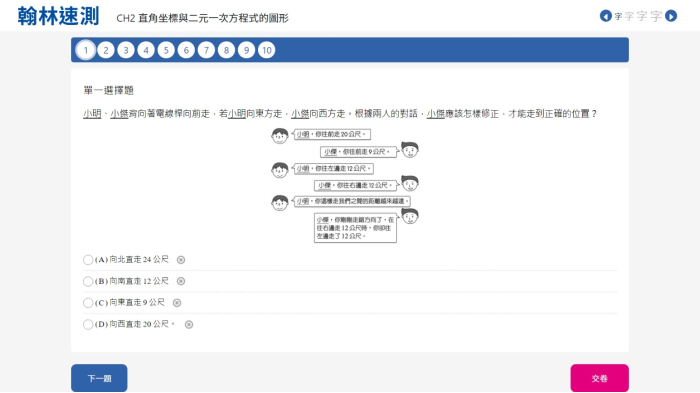Choose the smallest 字 font size
Screen dimensions: 700x393
pos(618,17)
